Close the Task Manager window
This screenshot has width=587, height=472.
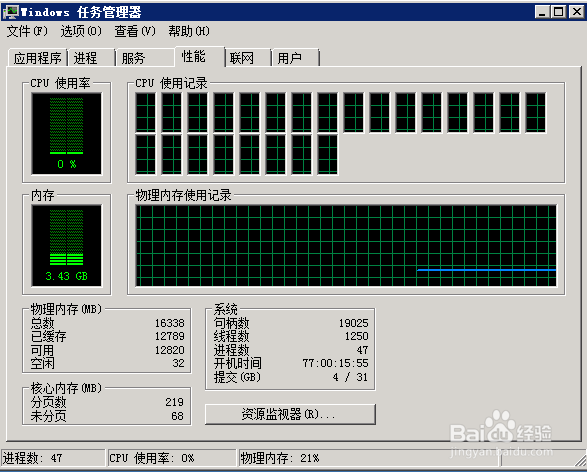(577, 12)
